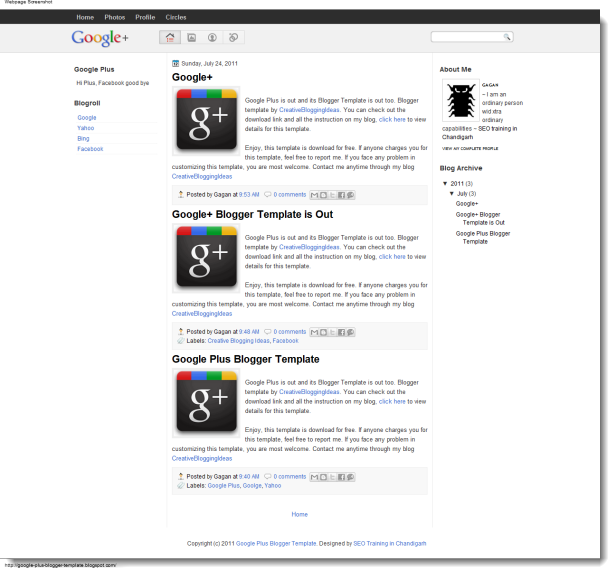Image resolution: width=615 pixels, height=583 pixels.
Task: Click the Yahoo label on the 9:40 AM post
Action: click(x=273, y=486)
